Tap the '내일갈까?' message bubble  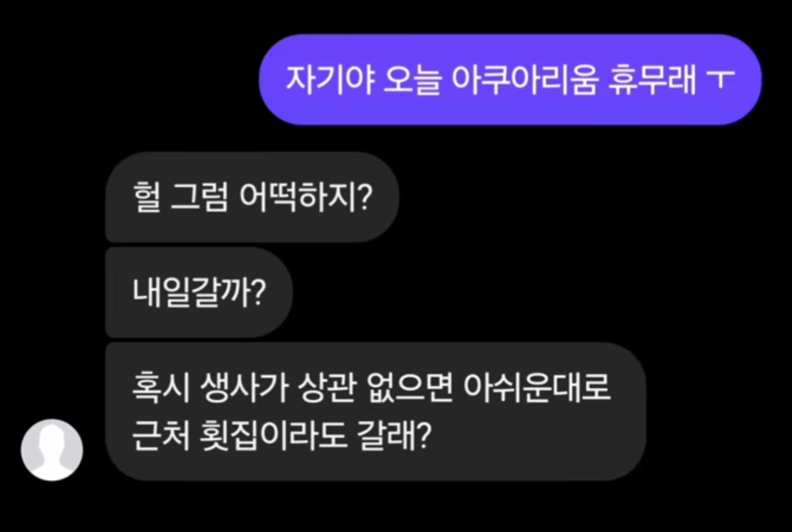click(199, 292)
